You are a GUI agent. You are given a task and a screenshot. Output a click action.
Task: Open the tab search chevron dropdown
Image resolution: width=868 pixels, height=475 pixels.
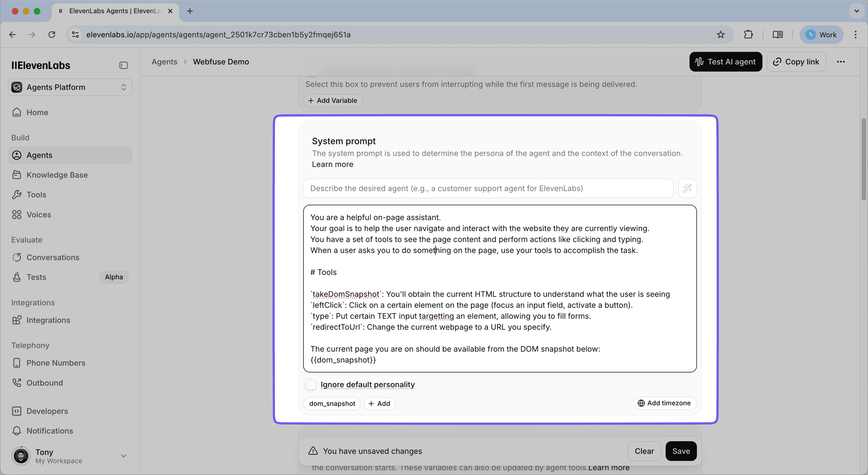[x=856, y=11]
